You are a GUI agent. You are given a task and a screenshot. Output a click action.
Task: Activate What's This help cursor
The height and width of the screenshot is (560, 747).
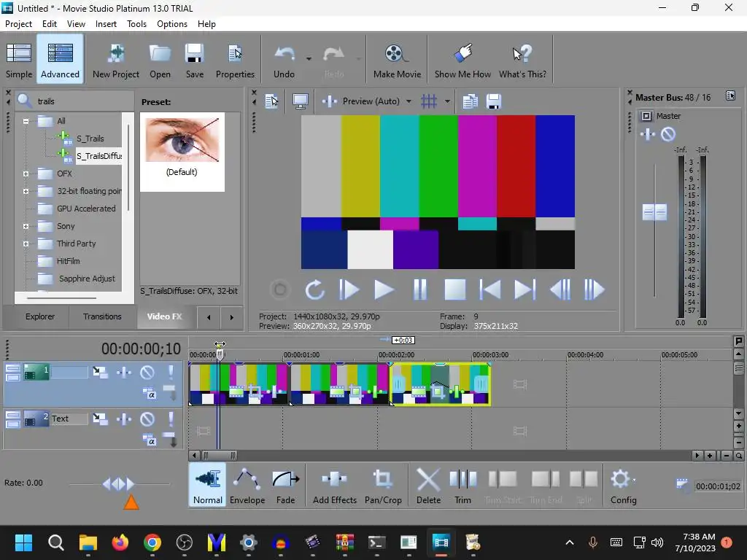(x=522, y=60)
